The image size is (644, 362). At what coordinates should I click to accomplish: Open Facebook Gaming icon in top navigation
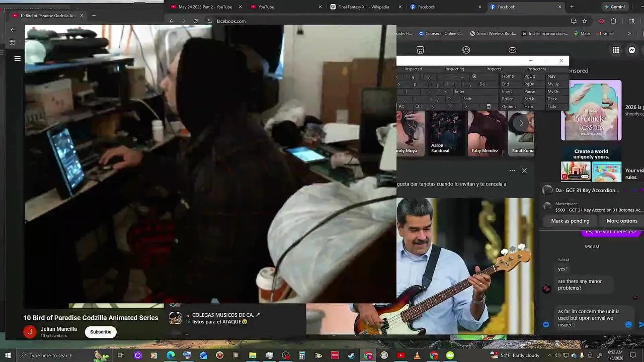coord(512,50)
